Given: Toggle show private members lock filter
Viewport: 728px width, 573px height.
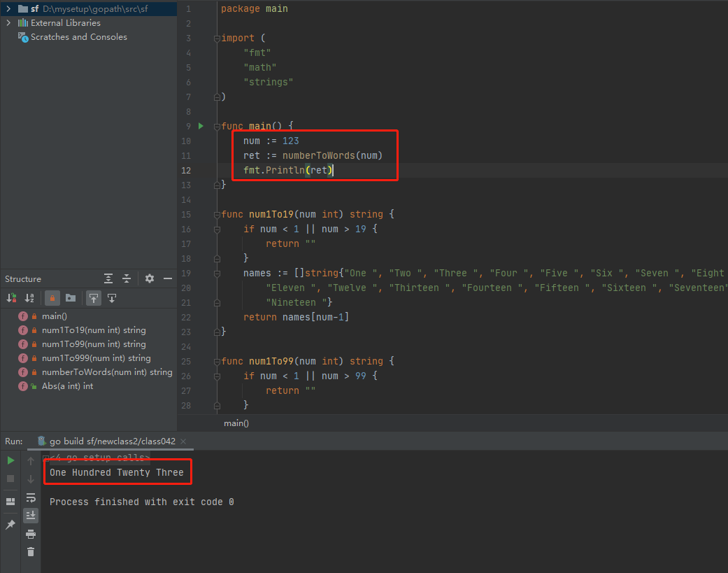Looking at the screenshot, I should click(x=52, y=298).
